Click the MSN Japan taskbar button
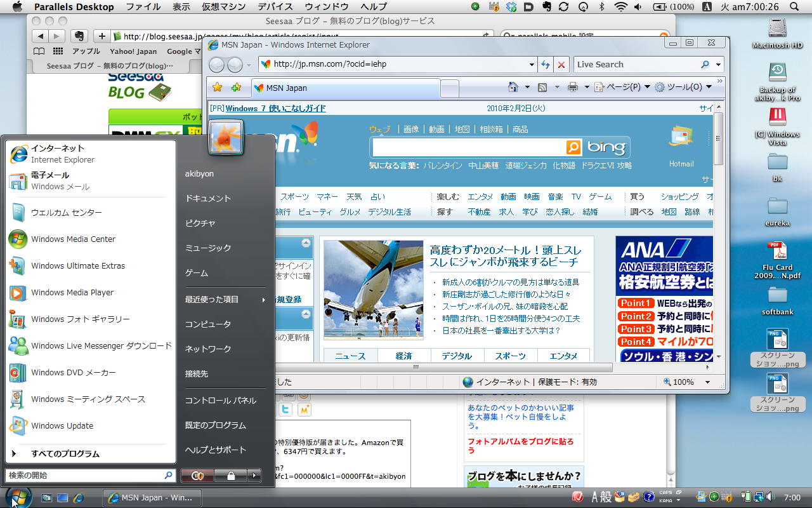812x508 pixels. (x=152, y=497)
